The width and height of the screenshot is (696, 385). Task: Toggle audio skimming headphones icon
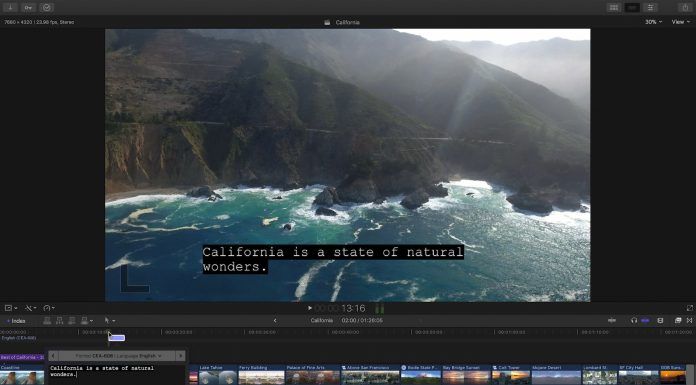(x=634, y=320)
